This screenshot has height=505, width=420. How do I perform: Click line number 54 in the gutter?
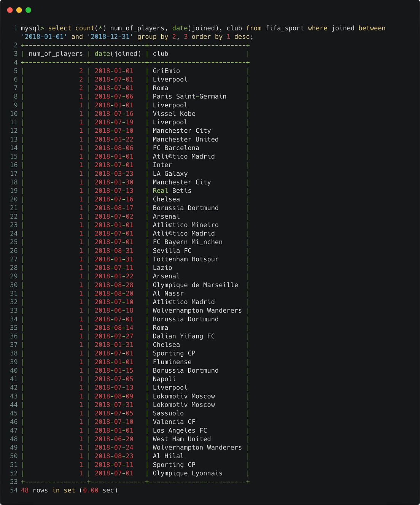coord(13,491)
